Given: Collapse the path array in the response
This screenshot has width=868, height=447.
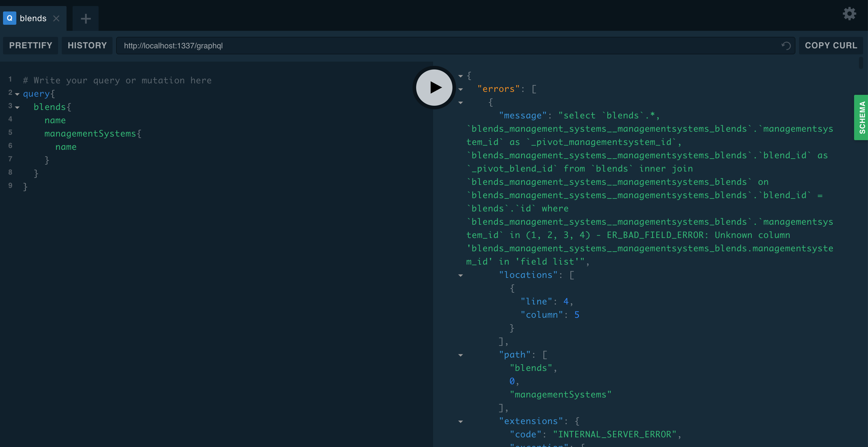Looking at the screenshot, I should (x=460, y=355).
